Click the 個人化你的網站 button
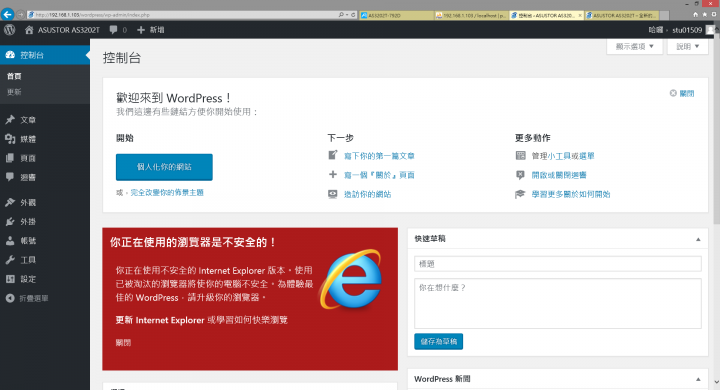720x390 pixels. (x=164, y=167)
